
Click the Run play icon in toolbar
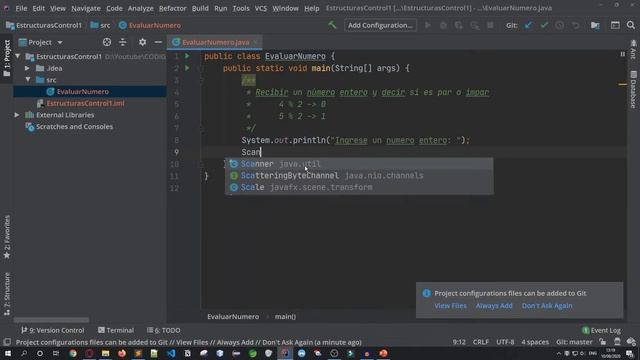(x=428, y=25)
